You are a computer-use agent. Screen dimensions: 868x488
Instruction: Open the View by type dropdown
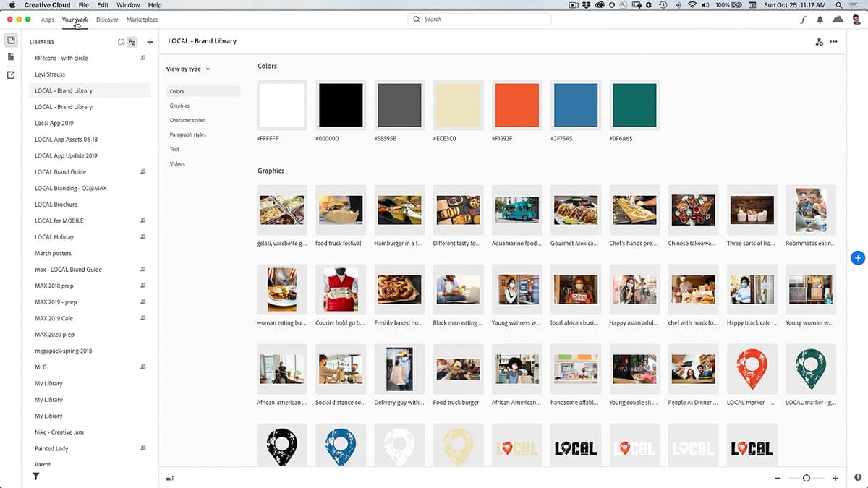(x=187, y=69)
